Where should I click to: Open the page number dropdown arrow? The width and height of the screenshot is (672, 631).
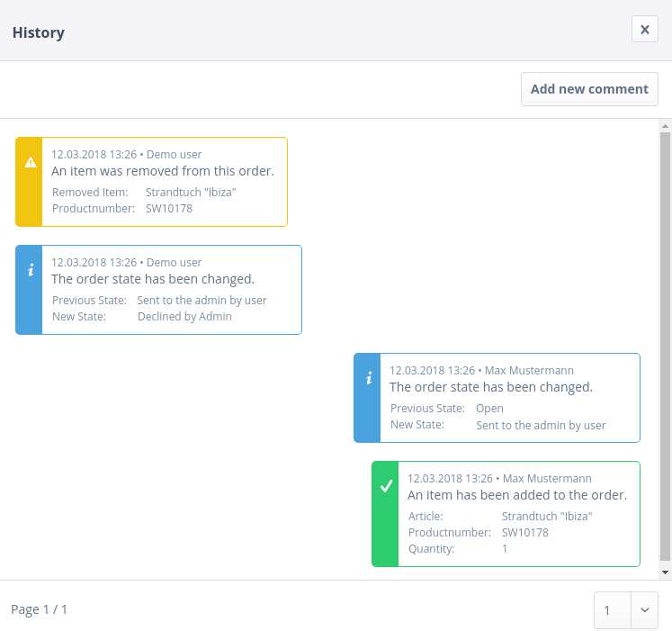pyautogui.click(x=644, y=609)
